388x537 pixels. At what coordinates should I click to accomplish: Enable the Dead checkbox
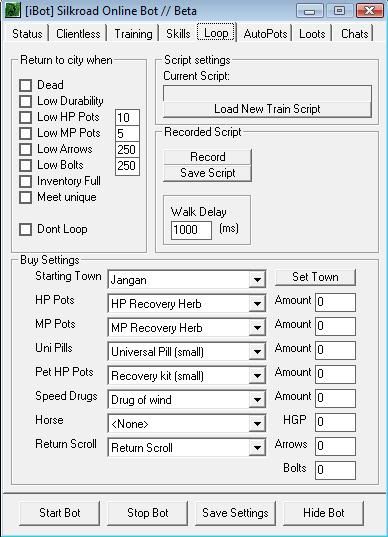(x=25, y=85)
